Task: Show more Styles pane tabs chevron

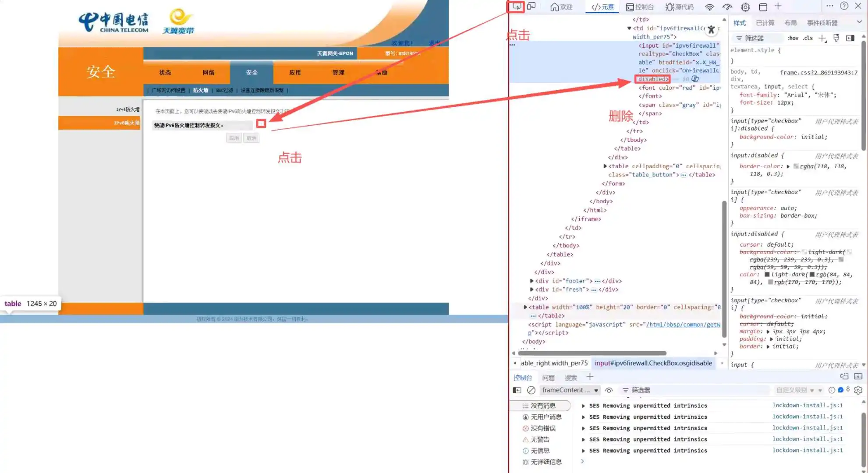Action: (859, 22)
